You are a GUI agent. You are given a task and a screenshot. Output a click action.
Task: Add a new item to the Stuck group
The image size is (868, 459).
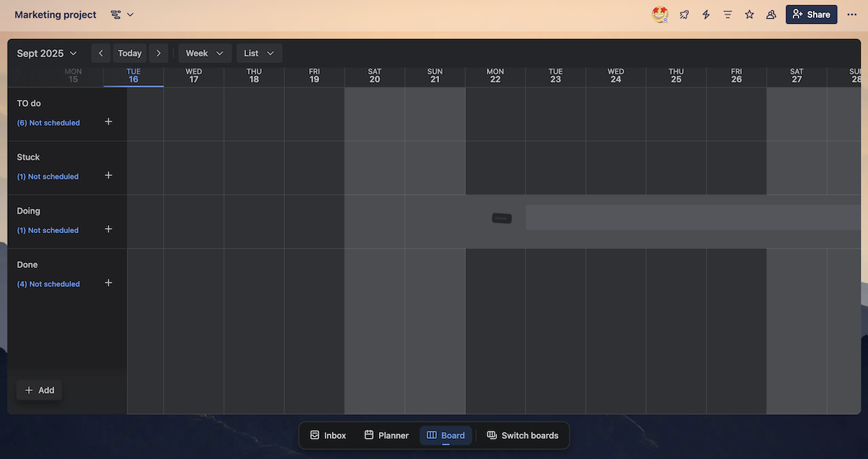(x=109, y=175)
